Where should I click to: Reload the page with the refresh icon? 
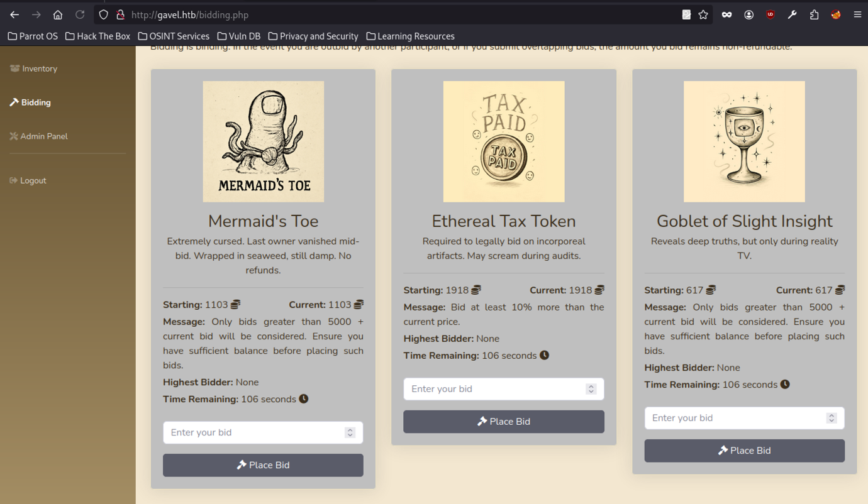coord(80,14)
